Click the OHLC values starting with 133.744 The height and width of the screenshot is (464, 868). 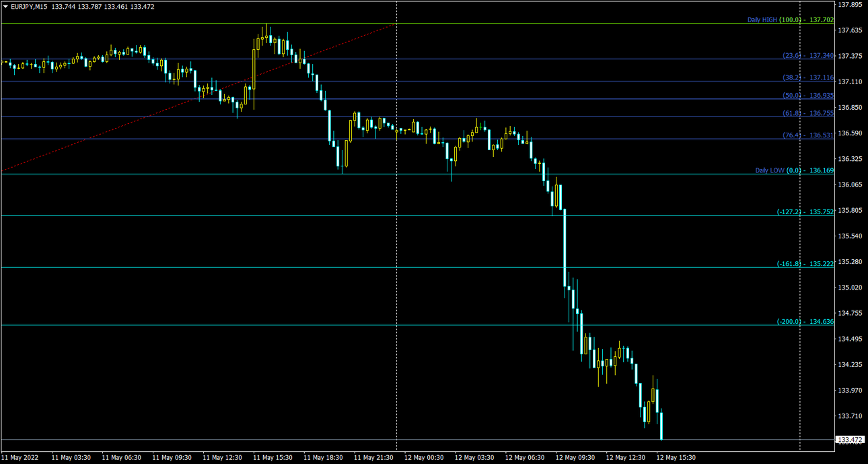click(x=102, y=7)
